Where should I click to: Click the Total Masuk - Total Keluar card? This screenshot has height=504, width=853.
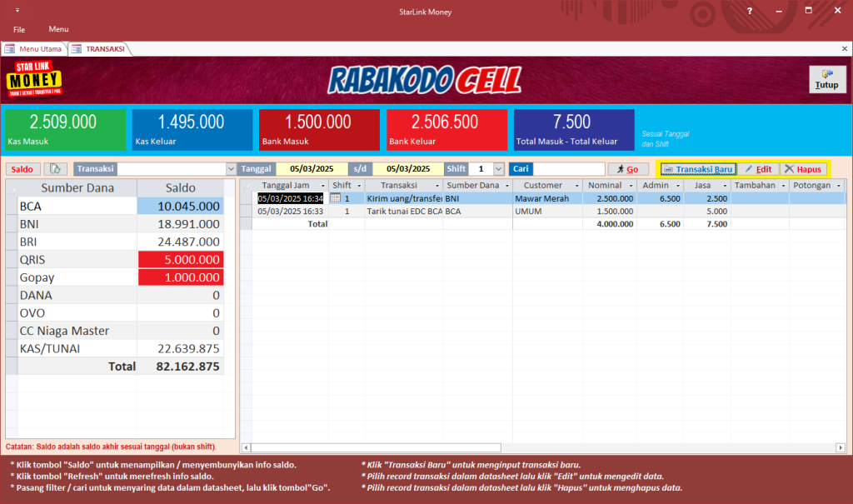click(574, 129)
